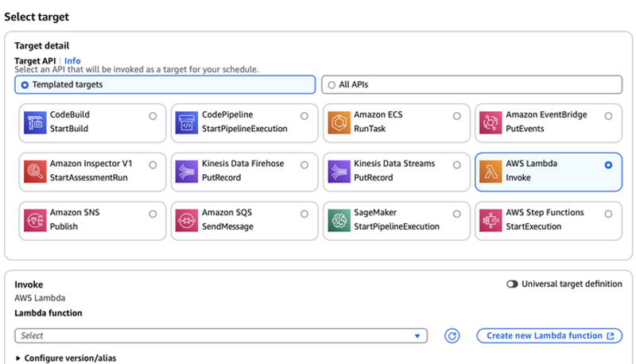The height and width of the screenshot is (364, 636).
Task: Click the 'Lambda function' field label
Action: [x=48, y=313]
